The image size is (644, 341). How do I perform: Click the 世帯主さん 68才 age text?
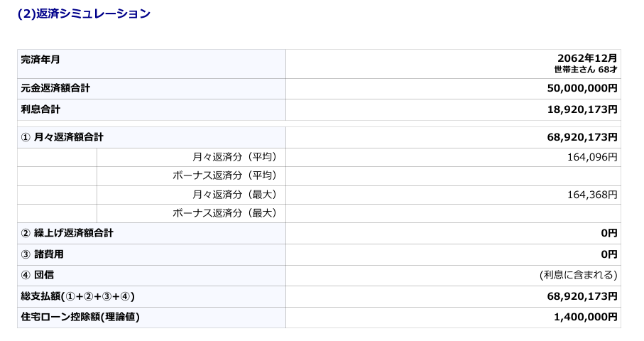(585, 70)
